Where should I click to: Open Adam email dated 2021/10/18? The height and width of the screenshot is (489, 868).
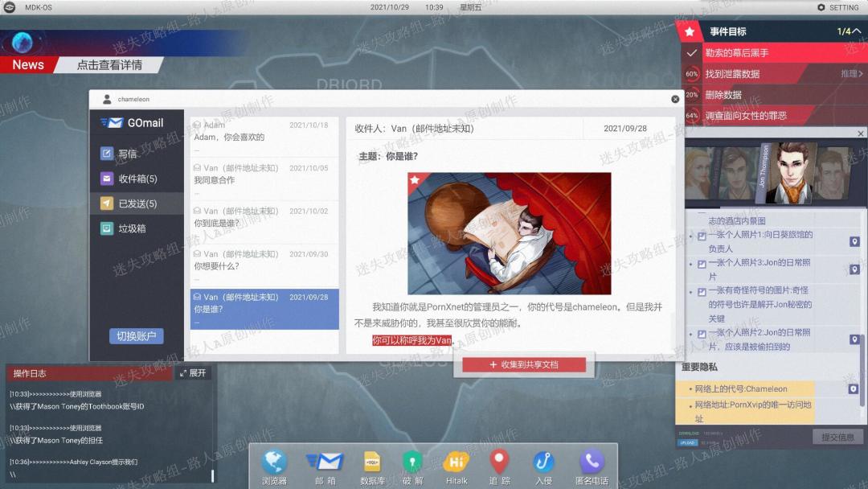tap(264, 137)
